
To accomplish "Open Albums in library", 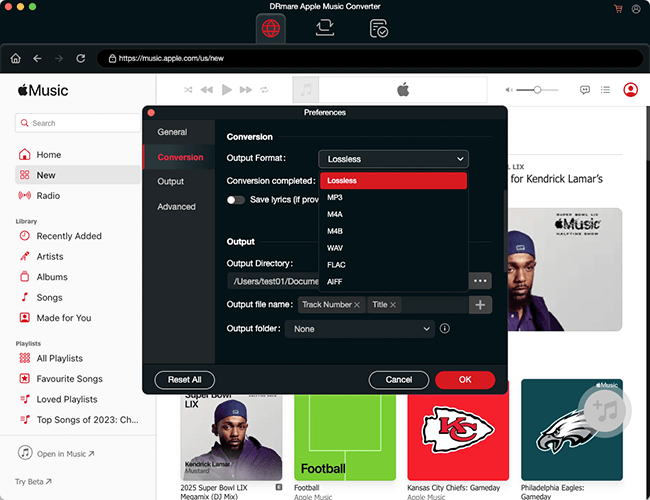I will (x=78, y=277).
